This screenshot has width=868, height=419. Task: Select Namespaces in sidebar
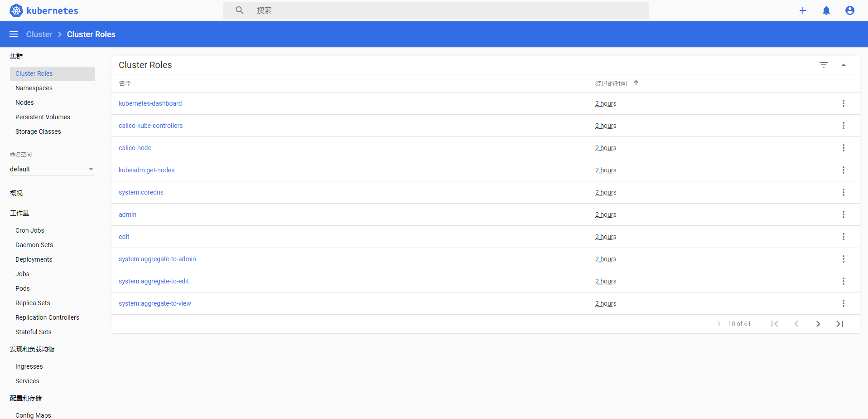click(x=34, y=88)
